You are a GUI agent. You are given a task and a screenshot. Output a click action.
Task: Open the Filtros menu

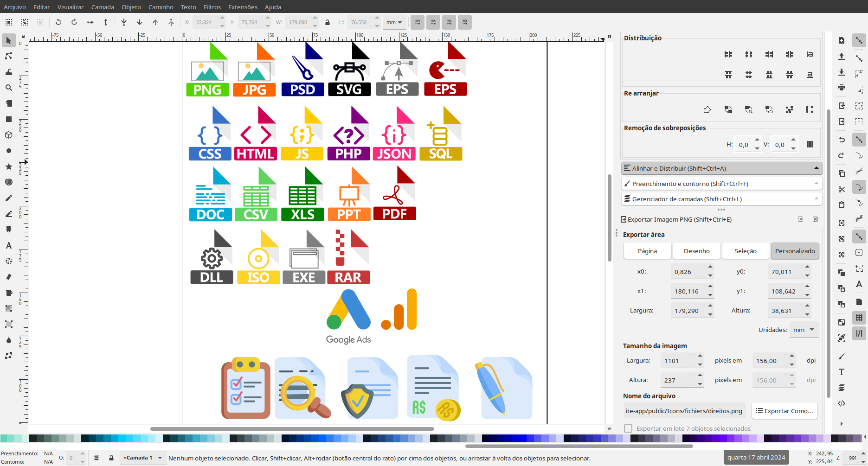[x=212, y=7]
